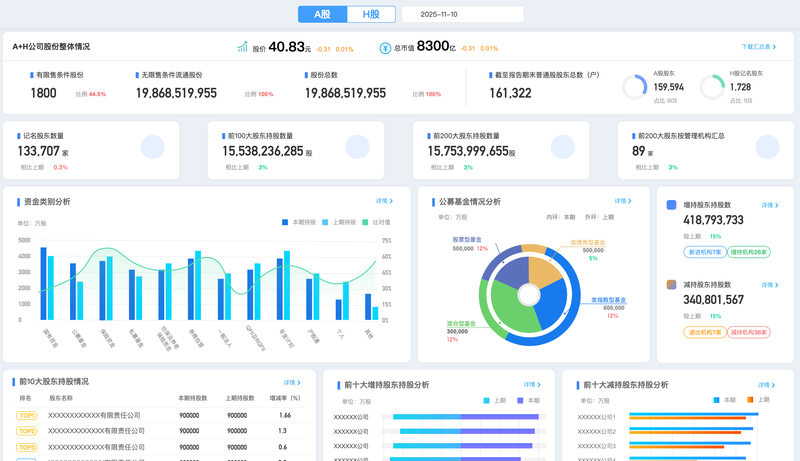The image size is (800, 461).
Task: Expand 详情 for 前10大股东持股情况 table
Action: click(x=292, y=382)
